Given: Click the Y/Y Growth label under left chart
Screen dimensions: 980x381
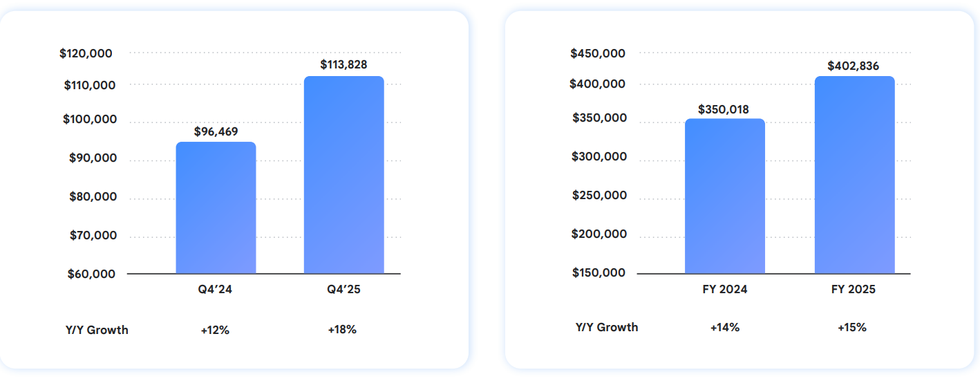Looking at the screenshot, I should click(x=97, y=330).
